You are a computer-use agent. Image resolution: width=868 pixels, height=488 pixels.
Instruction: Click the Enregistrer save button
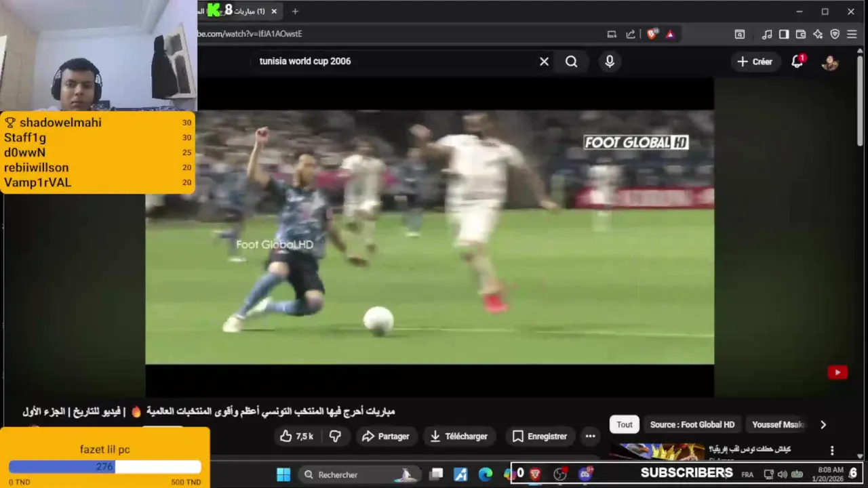click(x=540, y=436)
